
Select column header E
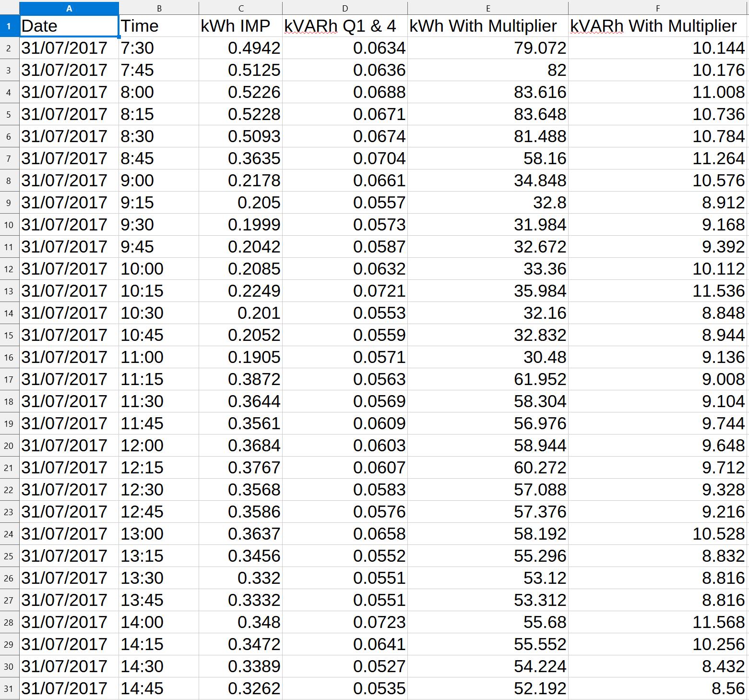(x=487, y=7)
